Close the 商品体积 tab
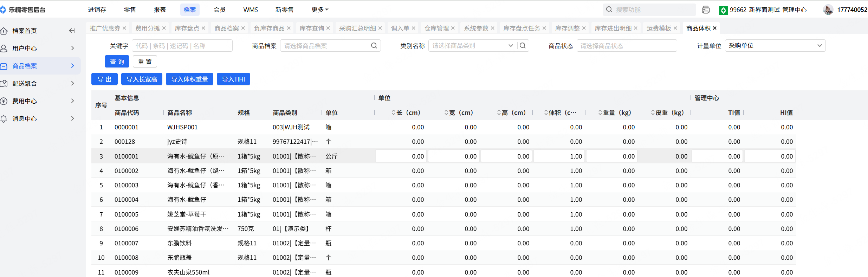The height and width of the screenshot is (277, 868). point(715,28)
